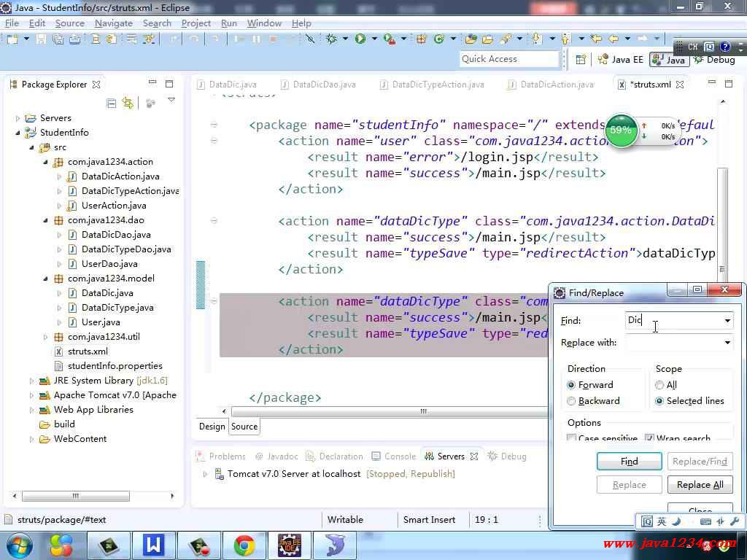Click the Print toolbar icon
This screenshot has width=747, height=560.
(75, 39)
